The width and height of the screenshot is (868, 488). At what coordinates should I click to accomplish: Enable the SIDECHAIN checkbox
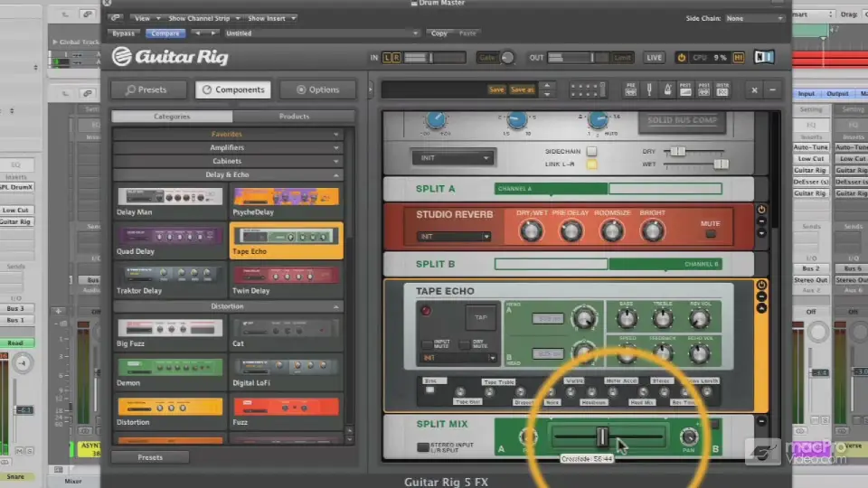[x=591, y=151]
